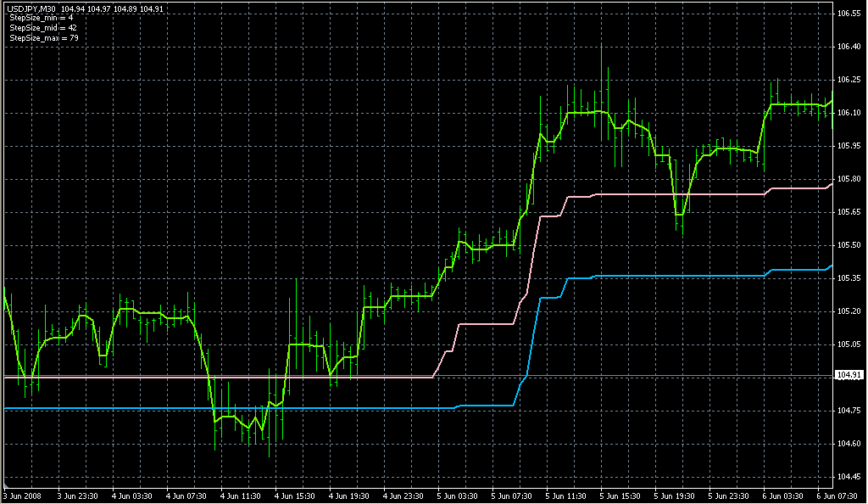Click the 106.10 price axis label
Screen dimensions: 868x504
coord(849,113)
